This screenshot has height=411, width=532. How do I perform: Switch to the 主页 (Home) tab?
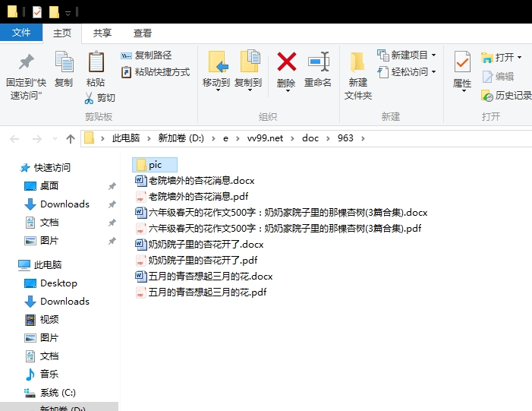[62, 33]
